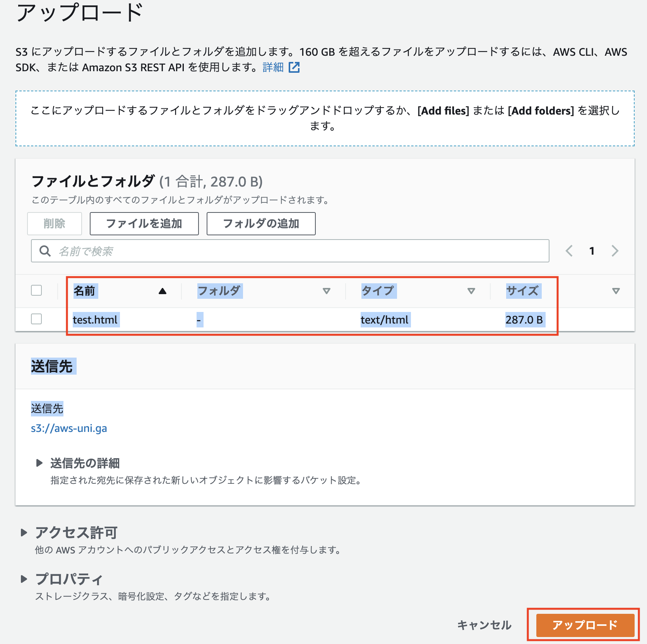Toggle the ascending sort arrow on 名前 column
The image size is (647, 644).
pyautogui.click(x=162, y=291)
